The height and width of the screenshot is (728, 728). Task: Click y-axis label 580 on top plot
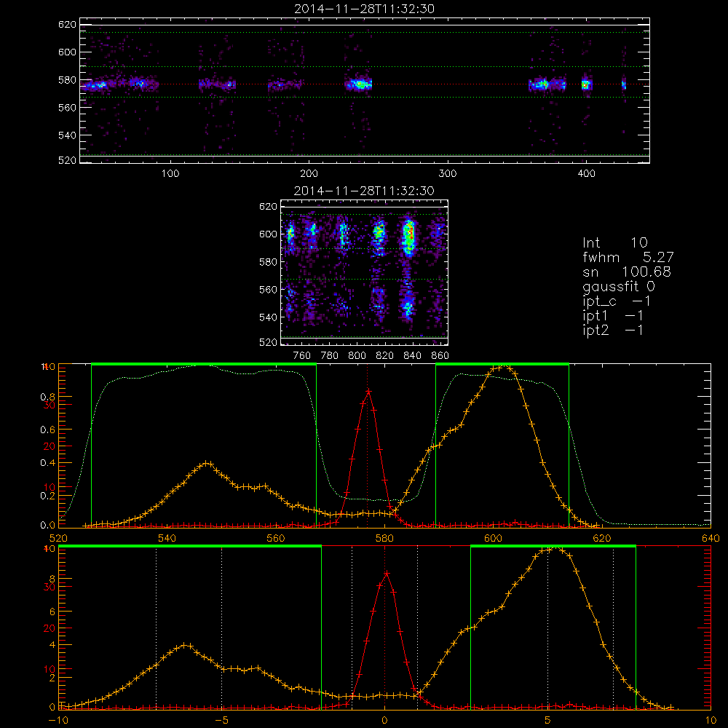pyautogui.click(x=67, y=80)
